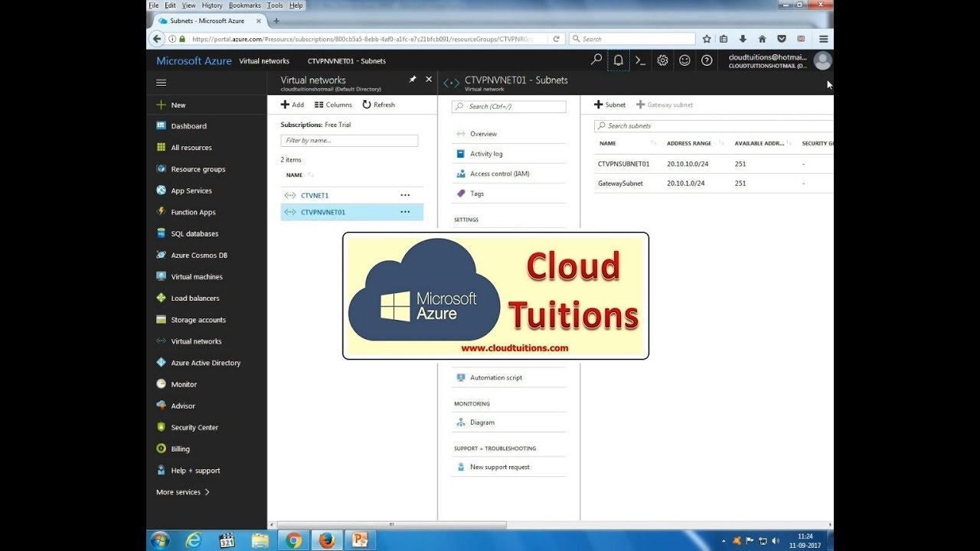This screenshot has height=551, width=980.
Task: Add a new Subnet
Action: click(610, 105)
